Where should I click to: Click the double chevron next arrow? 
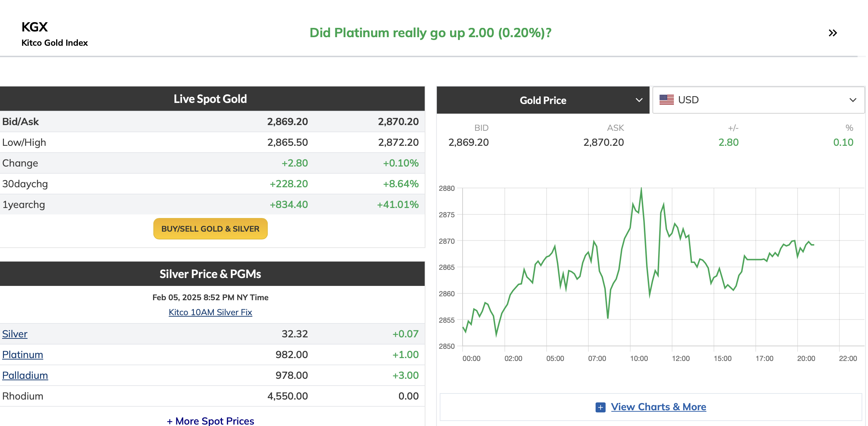[833, 33]
